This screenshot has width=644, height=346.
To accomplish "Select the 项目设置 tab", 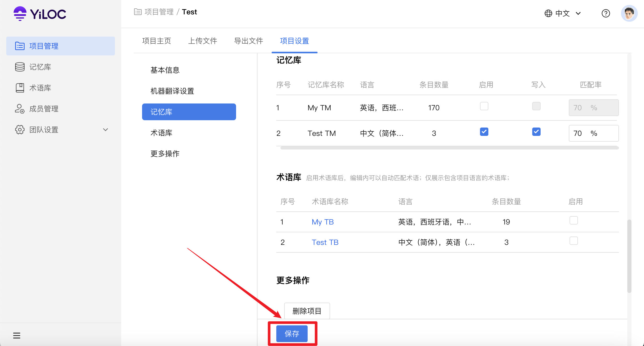I will pyautogui.click(x=295, y=41).
